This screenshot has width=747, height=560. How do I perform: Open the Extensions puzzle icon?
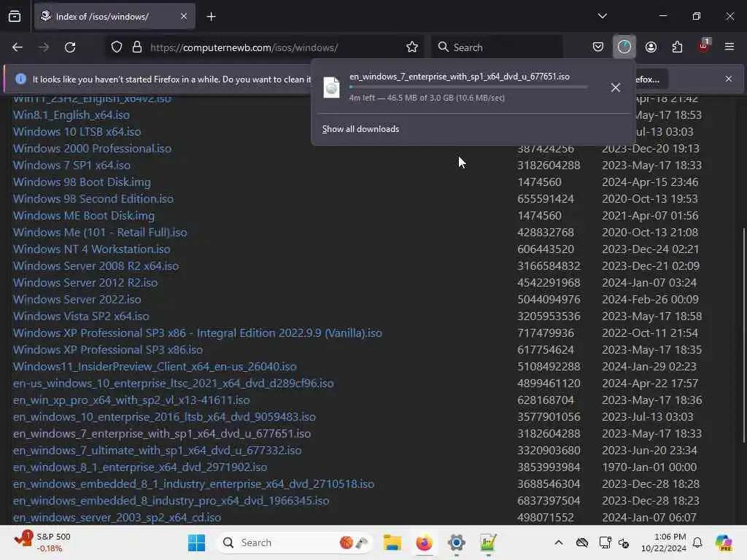(677, 47)
